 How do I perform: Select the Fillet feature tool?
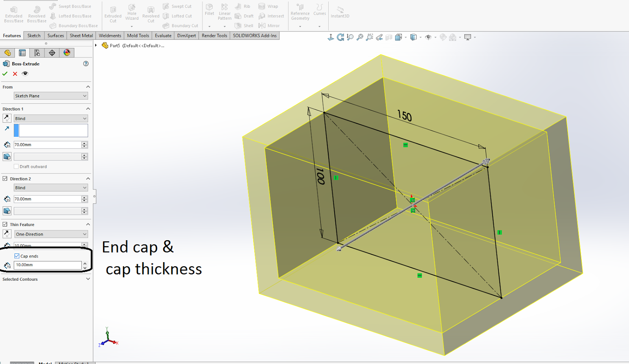[x=209, y=11]
